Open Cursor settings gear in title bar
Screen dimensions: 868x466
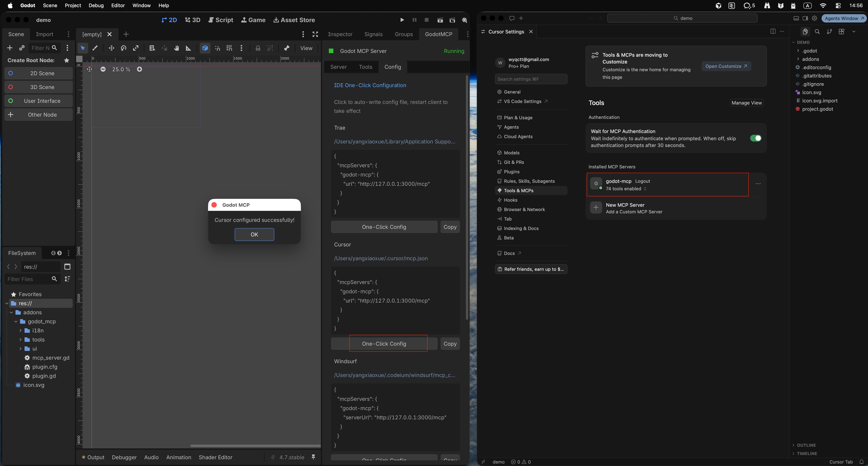tap(814, 18)
